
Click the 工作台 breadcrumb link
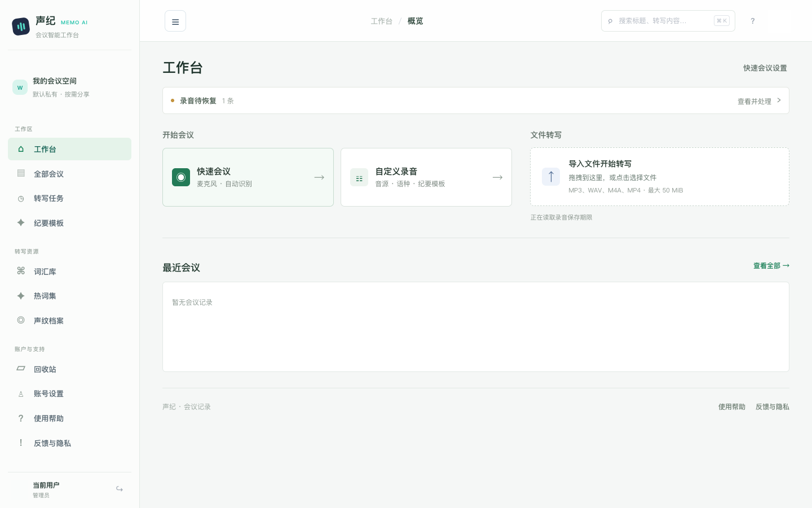click(x=381, y=21)
